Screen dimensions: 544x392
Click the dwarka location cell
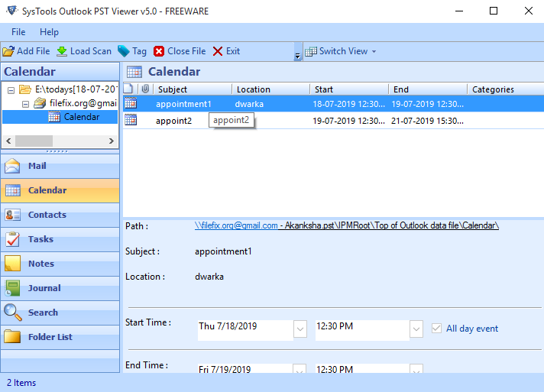pyautogui.click(x=249, y=104)
